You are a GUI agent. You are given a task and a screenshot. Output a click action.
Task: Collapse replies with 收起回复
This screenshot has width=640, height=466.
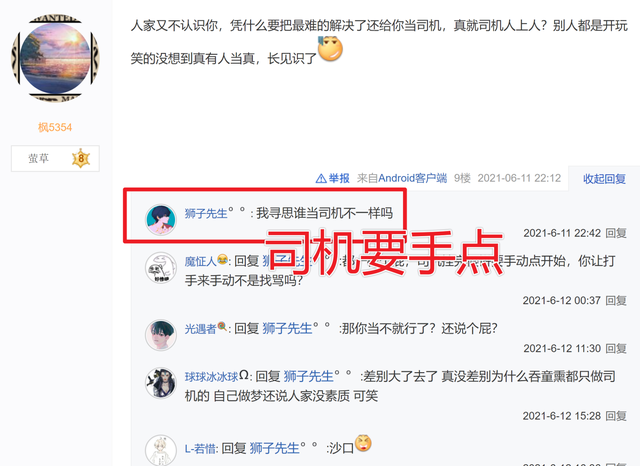coord(604,179)
